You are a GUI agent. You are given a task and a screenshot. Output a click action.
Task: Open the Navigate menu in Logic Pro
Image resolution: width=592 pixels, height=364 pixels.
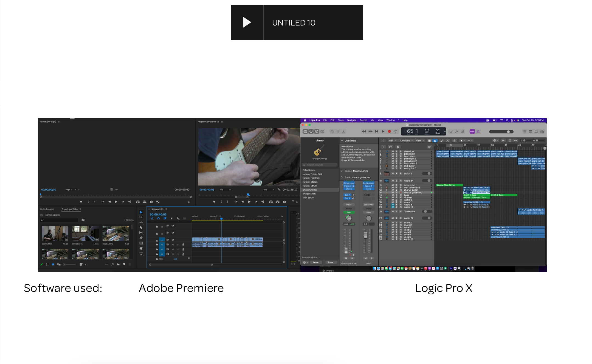352,120
